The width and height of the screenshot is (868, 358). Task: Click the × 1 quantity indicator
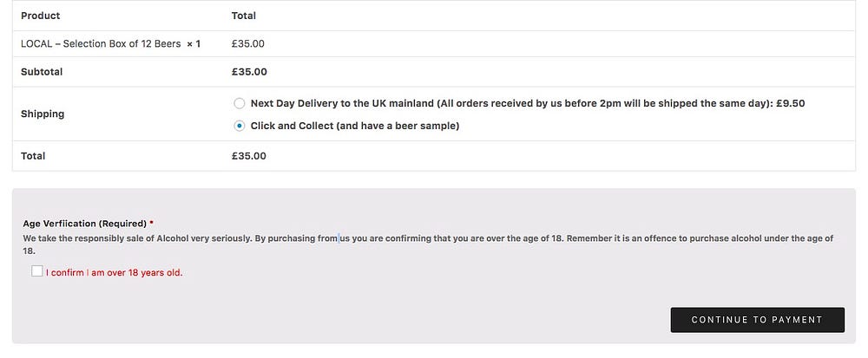[194, 43]
